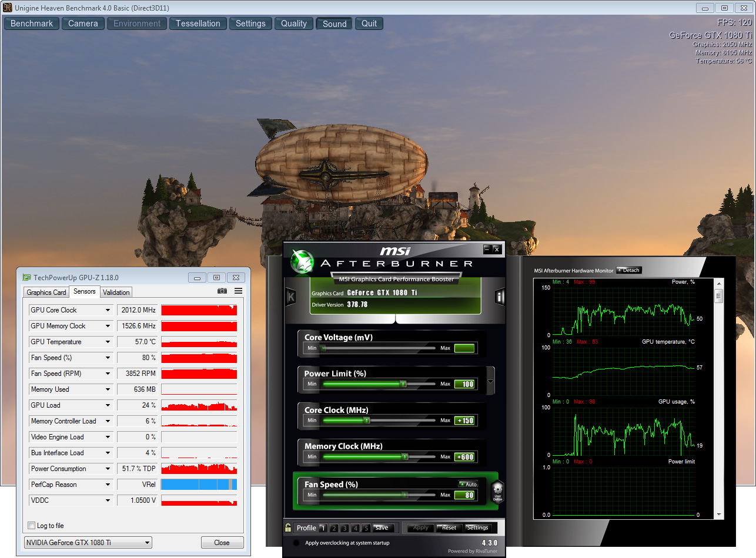Click the GPU-Z title bar icon

click(x=26, y=277)
